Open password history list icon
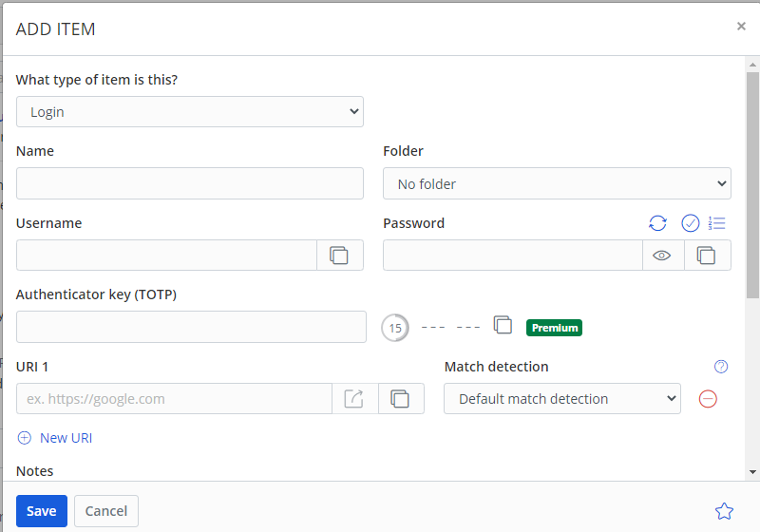Image resolution: width=760 pixels, height=532 pixels. [717, 223]
